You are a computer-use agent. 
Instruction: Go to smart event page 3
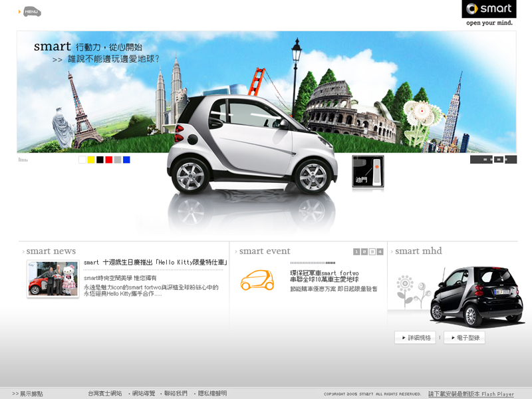pyautogui.click(x=372, y=251)
